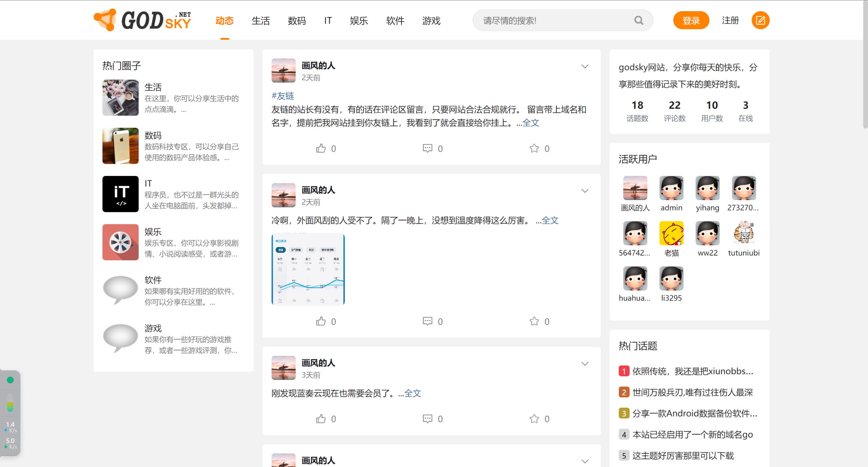Viewport: 868px width, 467px height.
Task: Open hot topic 这主题好厉害那里可以下载
Action: 683,455
